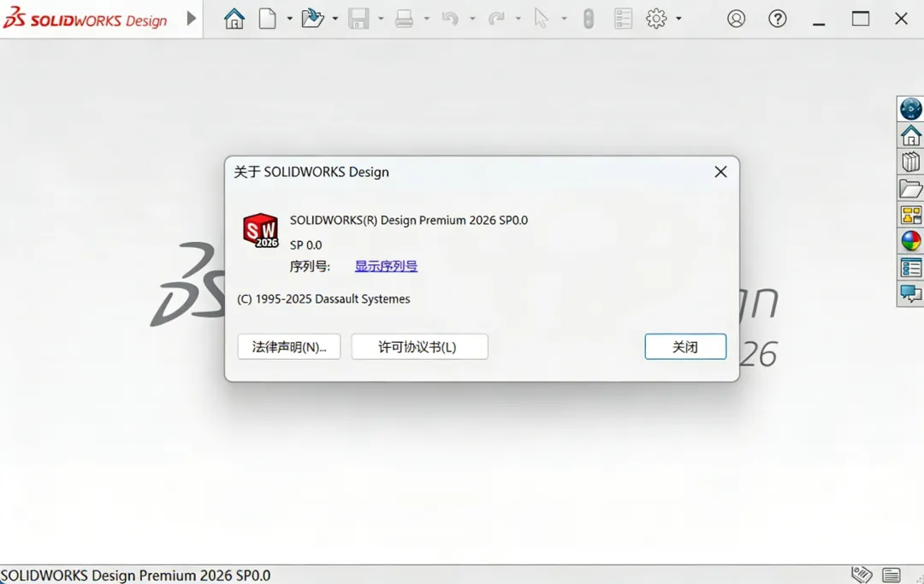The width and height of the screenshot is (924, 584).
Task: Open 3DEXPERIENCE task pane tab
Action: [910, 109]
